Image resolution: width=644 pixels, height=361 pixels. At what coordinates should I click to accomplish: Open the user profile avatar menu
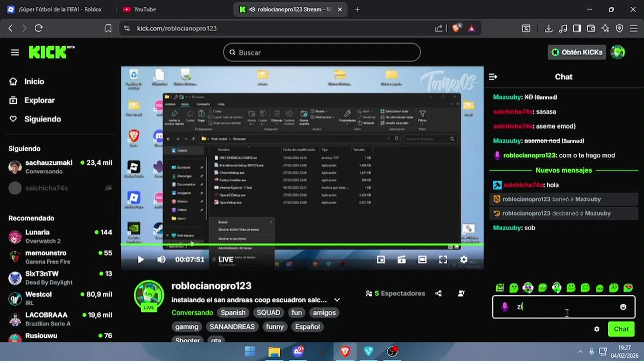pyautogui.click(x=618, y=52)
